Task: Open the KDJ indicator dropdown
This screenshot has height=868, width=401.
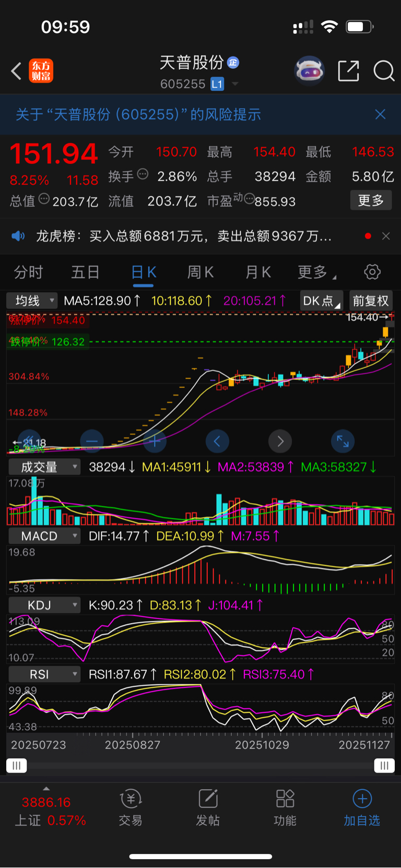Action: [x=44, y=605]
